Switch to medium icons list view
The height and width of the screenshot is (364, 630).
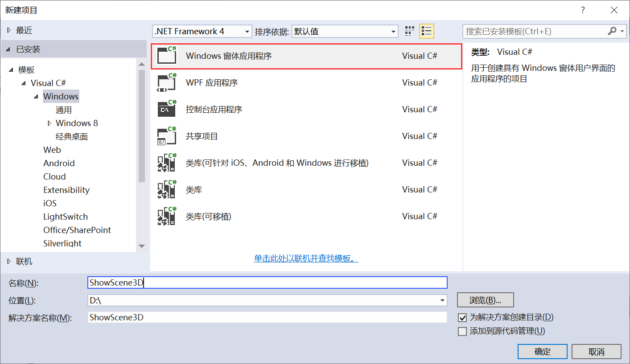[426, 31]
